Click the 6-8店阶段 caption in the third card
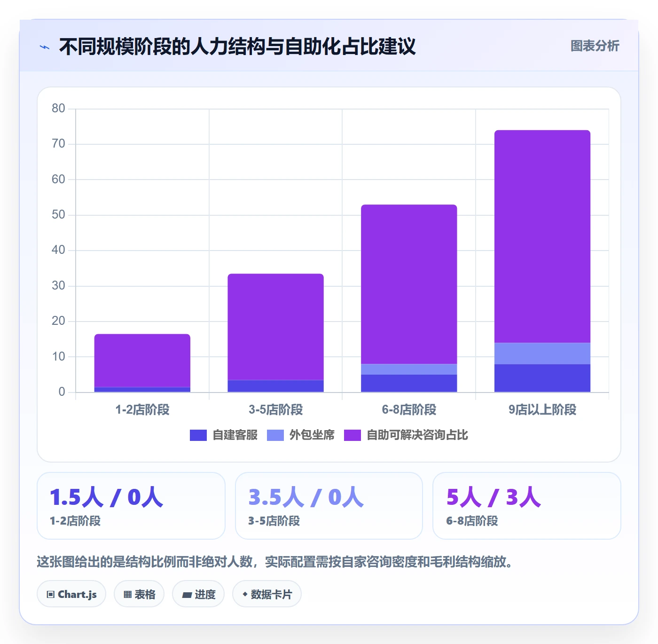This screenshot has height=644, width=658. (x=472, y=521)
